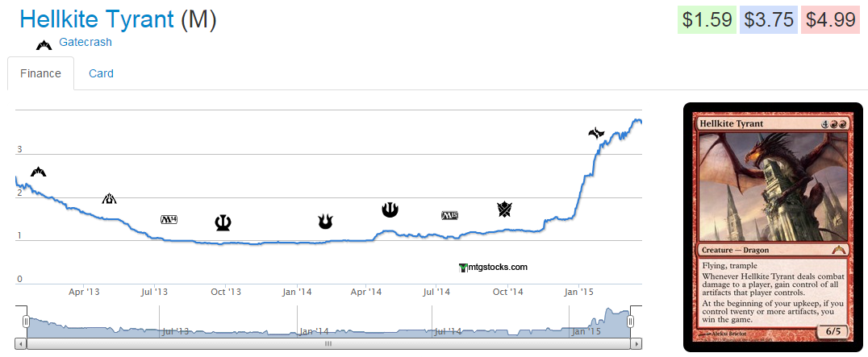Image resolution: width=868 pixels, height=357 pixels.
Task: Open the Finance tab
Action: [x=40, y=73]
